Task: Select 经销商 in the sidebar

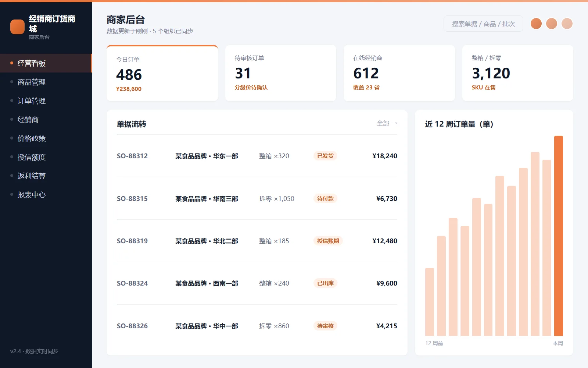Action: [46, 120]
